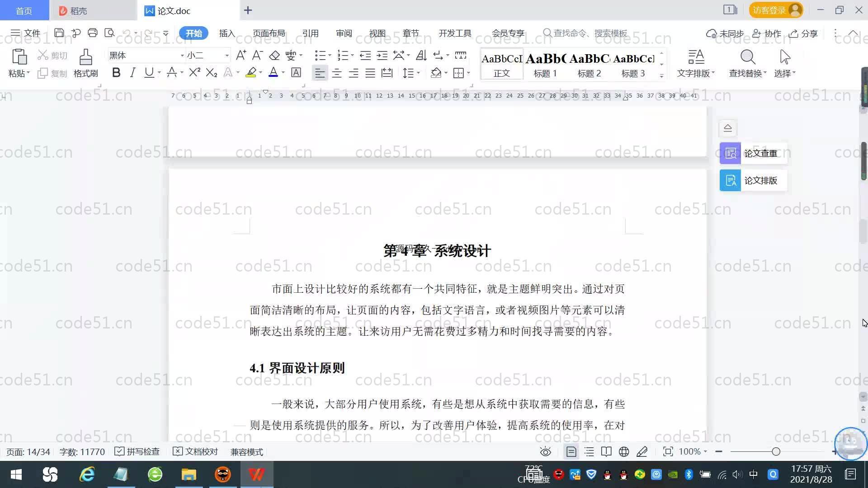Expand the styles gallery list
The height and width of the screenshot is (488, 868).
(661, 76)
